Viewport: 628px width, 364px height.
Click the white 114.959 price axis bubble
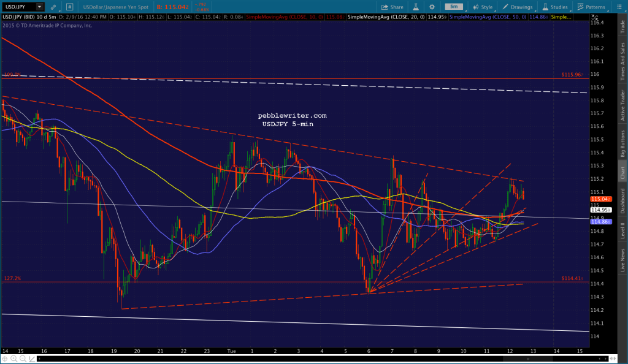(x=600, y=210)
